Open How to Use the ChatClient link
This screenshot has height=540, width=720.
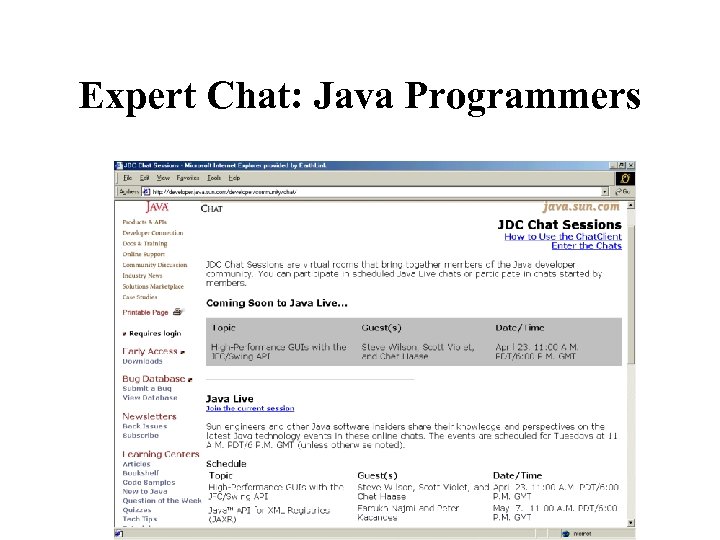point(563,236)
